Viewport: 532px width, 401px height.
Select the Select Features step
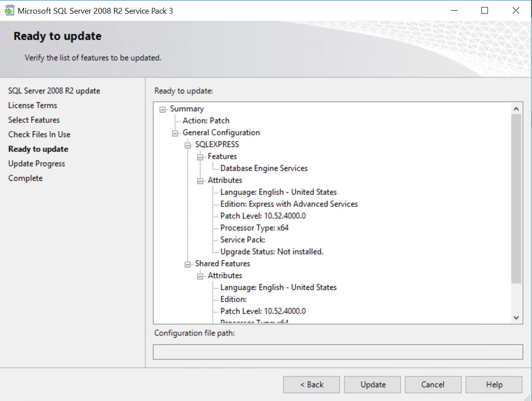[x=34, y=120]
